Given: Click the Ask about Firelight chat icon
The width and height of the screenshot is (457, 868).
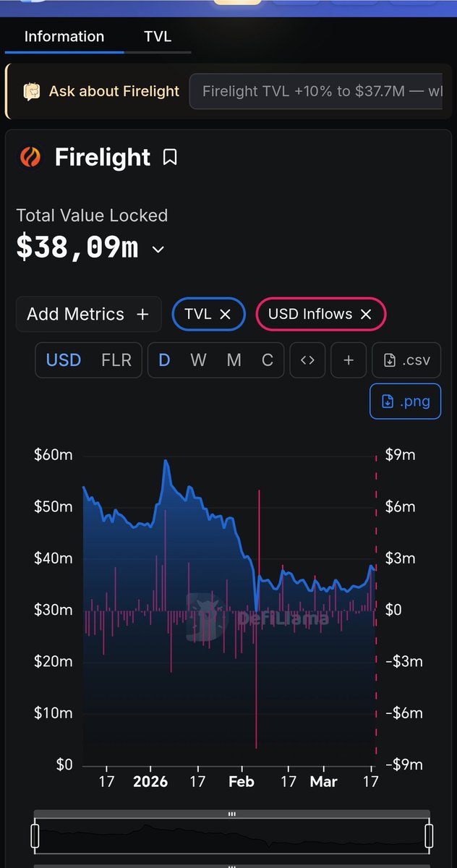Looking at the screenshot, I should coord(31,91).
